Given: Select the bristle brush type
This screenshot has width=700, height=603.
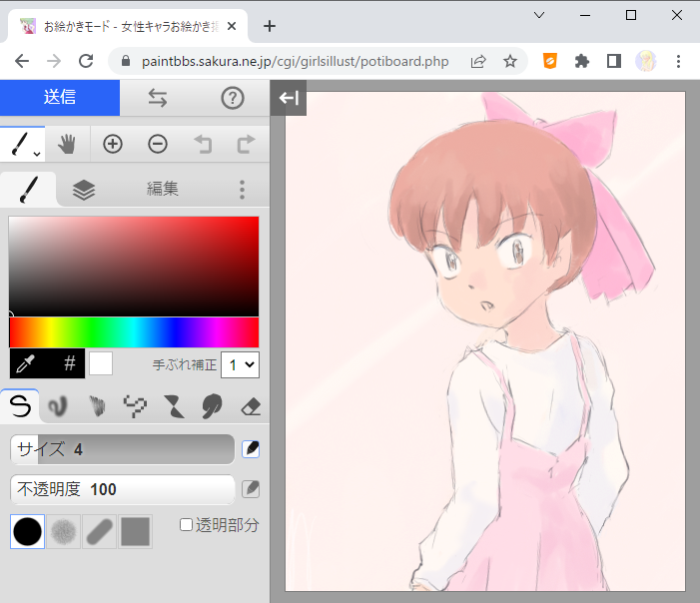Looking at the screenshot, I should pyautogui.click(x=97, y=406).
